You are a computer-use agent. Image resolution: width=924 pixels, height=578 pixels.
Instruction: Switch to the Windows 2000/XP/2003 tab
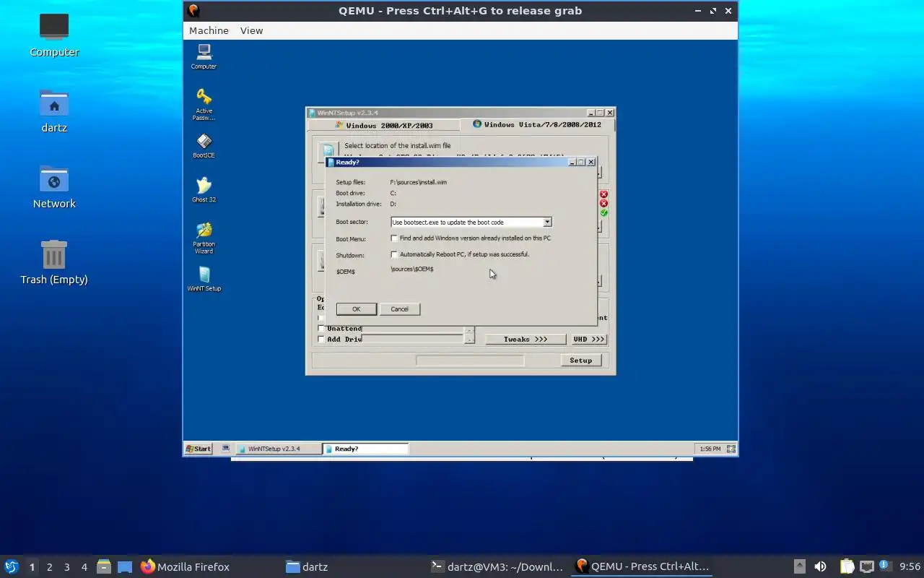(384, 125)
